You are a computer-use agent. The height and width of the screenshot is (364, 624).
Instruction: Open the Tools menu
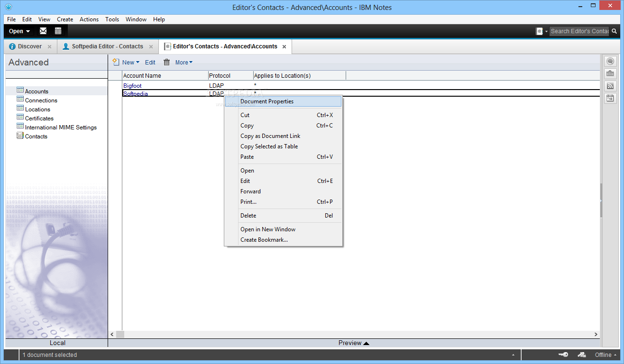point(112,19)
